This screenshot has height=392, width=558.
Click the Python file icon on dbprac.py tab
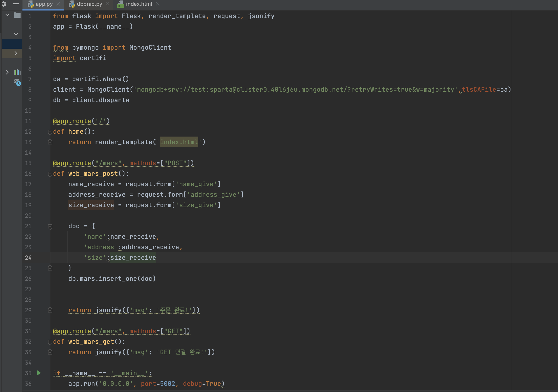click(x=72, y=4)
